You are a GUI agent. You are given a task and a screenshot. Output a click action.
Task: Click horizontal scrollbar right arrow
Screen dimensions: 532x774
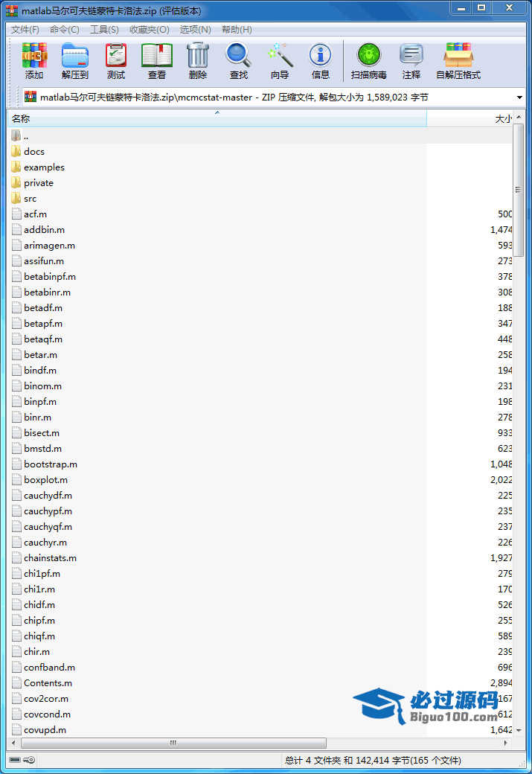click(506, 743)
